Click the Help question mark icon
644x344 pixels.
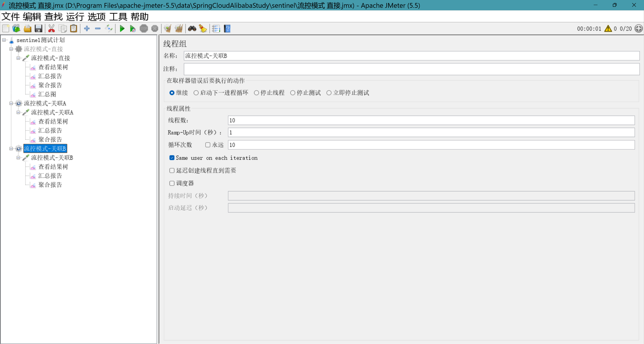227,29
